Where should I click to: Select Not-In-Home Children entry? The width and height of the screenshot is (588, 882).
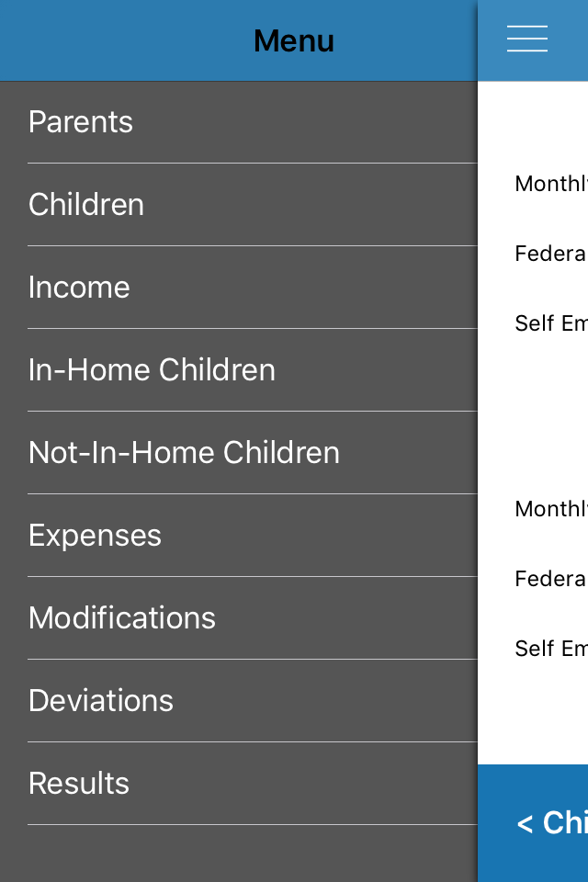point(239,453)
